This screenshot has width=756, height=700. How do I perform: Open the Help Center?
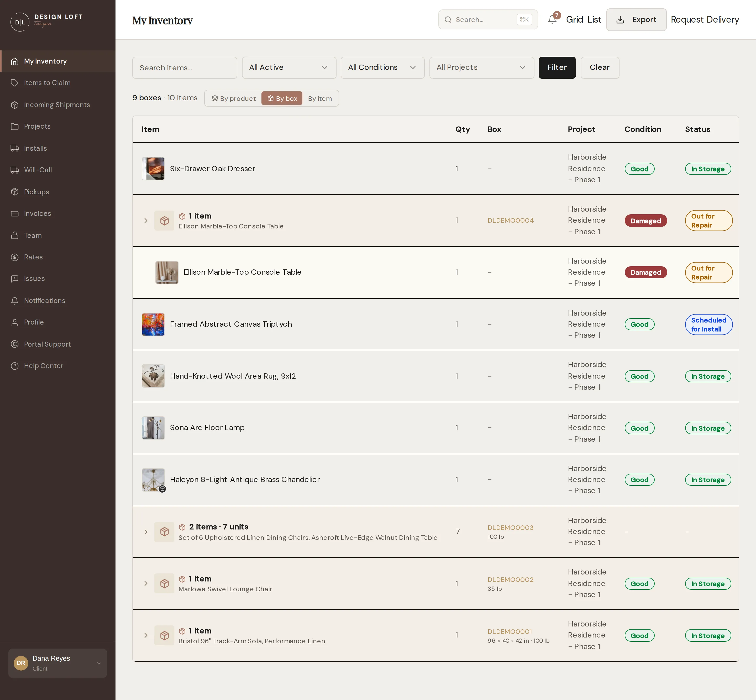click(57, 366)
